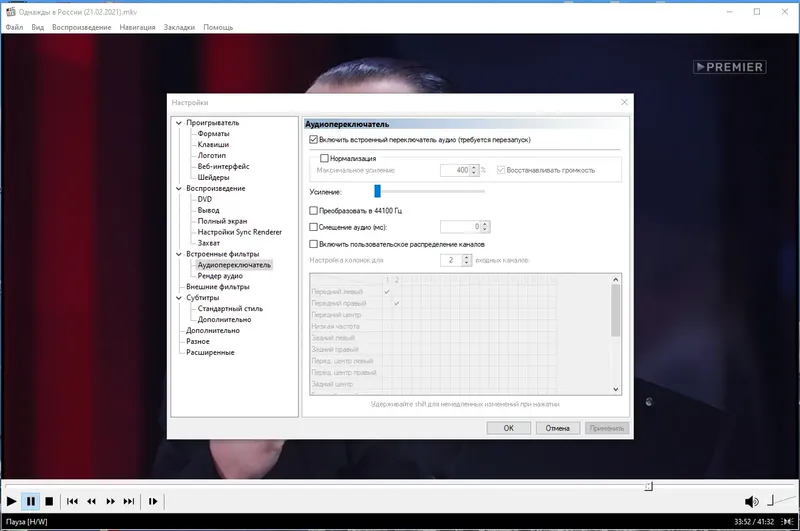Image resolution: width=800 pixels, height=531 pixels.
Task: Open Настройки Sync Renderer page
Action: (x=240, y=232)
